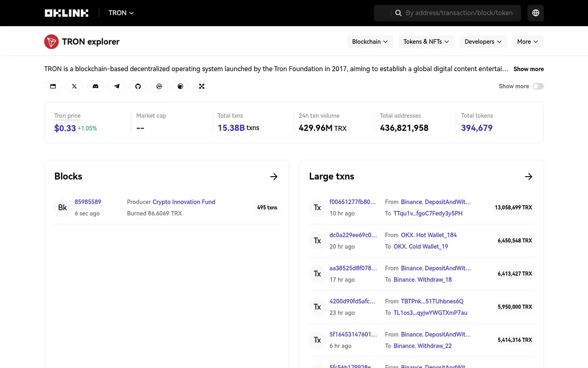588x368 pixels.
Task: Open the CoinMarketCap icon link
Action: (159, 86)
